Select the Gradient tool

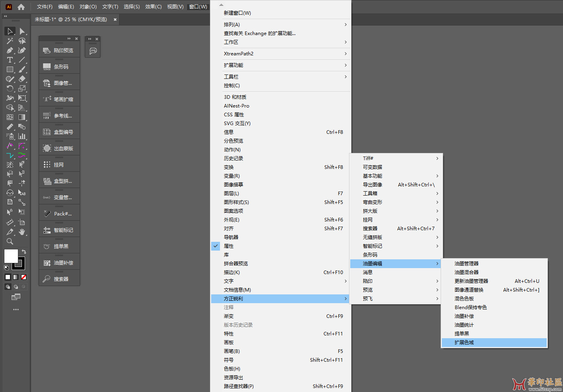[x=22, y=117]
